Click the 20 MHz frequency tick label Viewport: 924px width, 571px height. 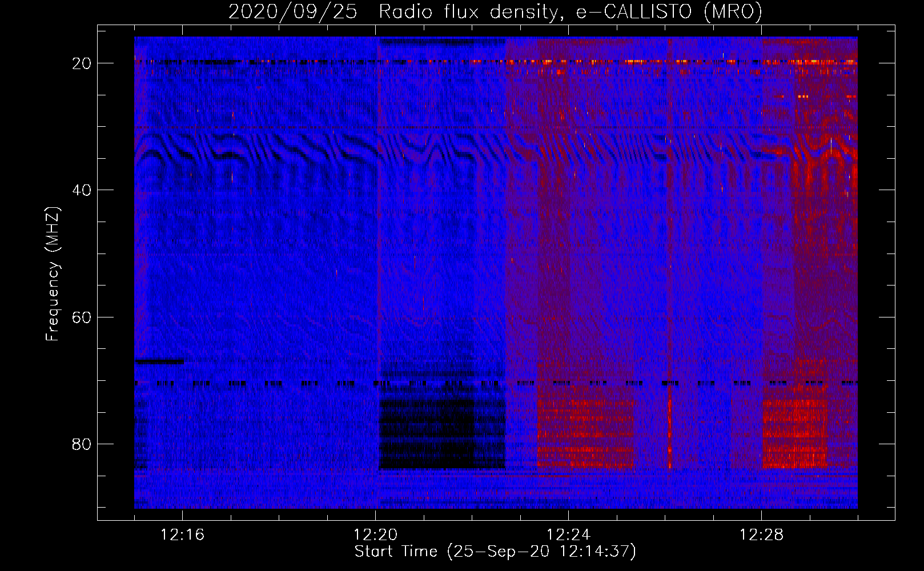pyautogui.click(x=82, y=63)
